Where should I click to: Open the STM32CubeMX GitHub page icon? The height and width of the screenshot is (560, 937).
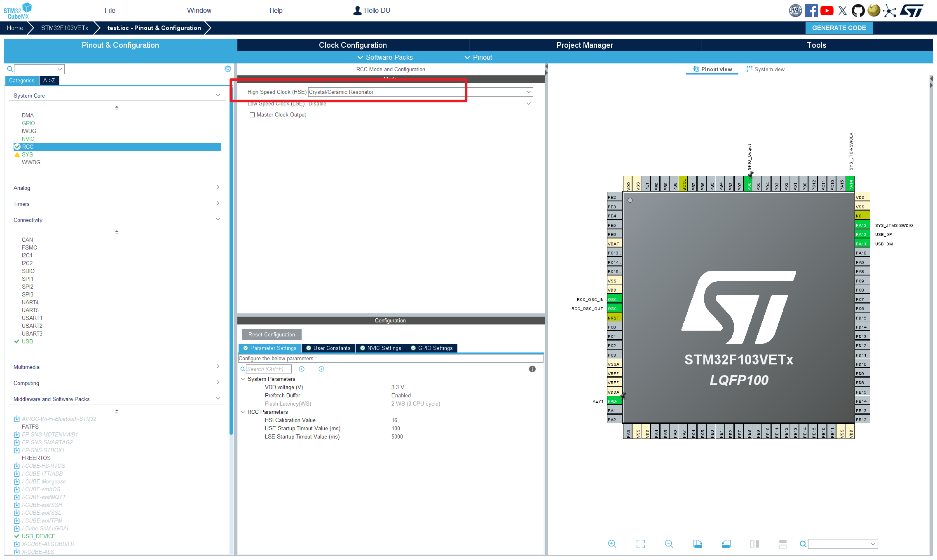point(858,10)
